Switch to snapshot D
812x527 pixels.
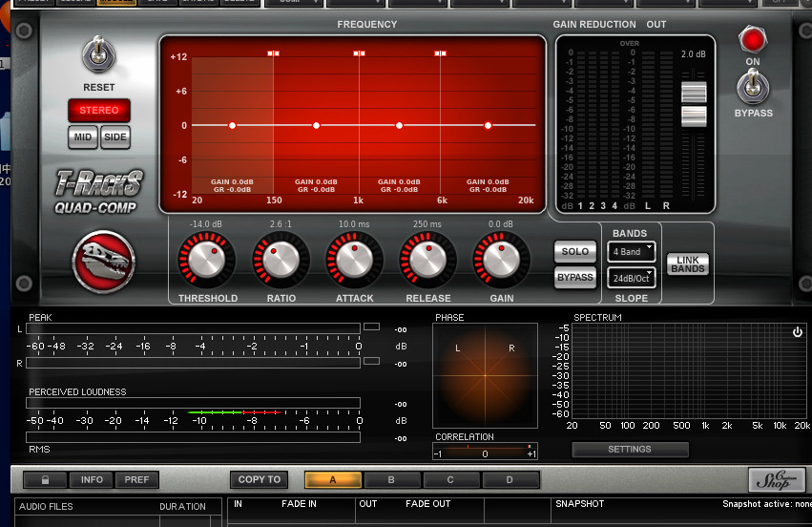pos(510,480)
